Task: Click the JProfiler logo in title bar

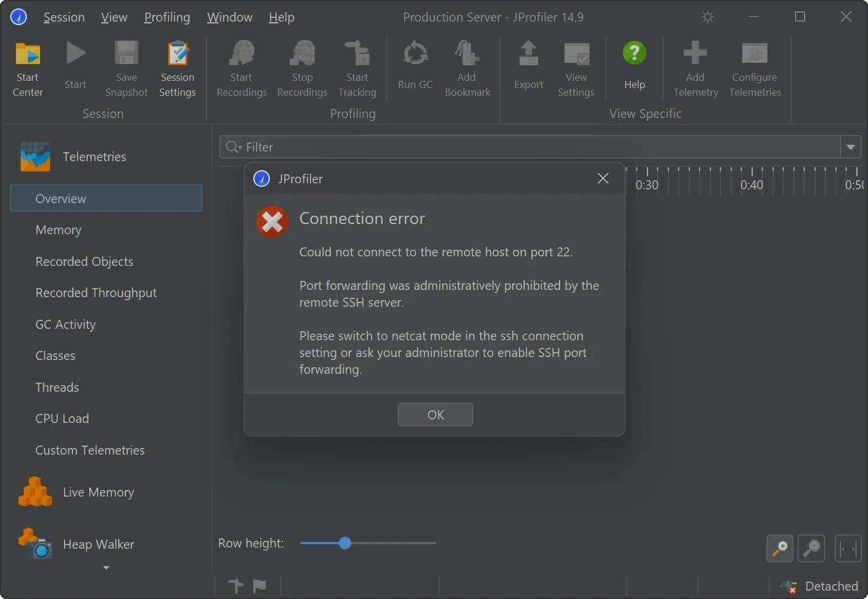Action: (x=19, y=17)
